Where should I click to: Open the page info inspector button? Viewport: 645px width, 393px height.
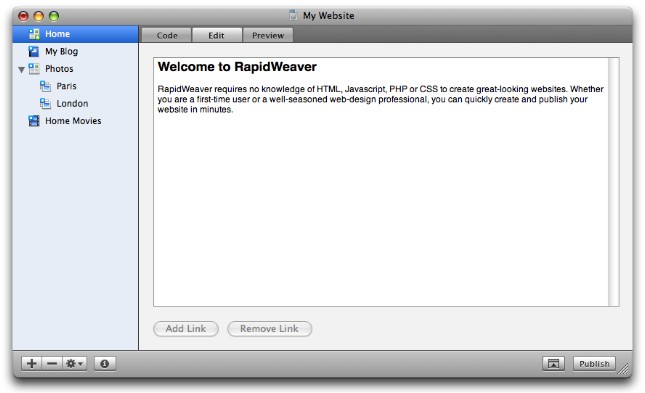(x=104, y=363)
